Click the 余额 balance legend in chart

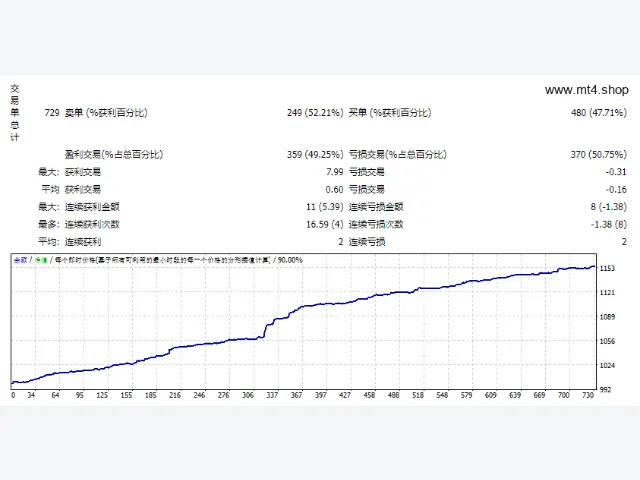20,260
